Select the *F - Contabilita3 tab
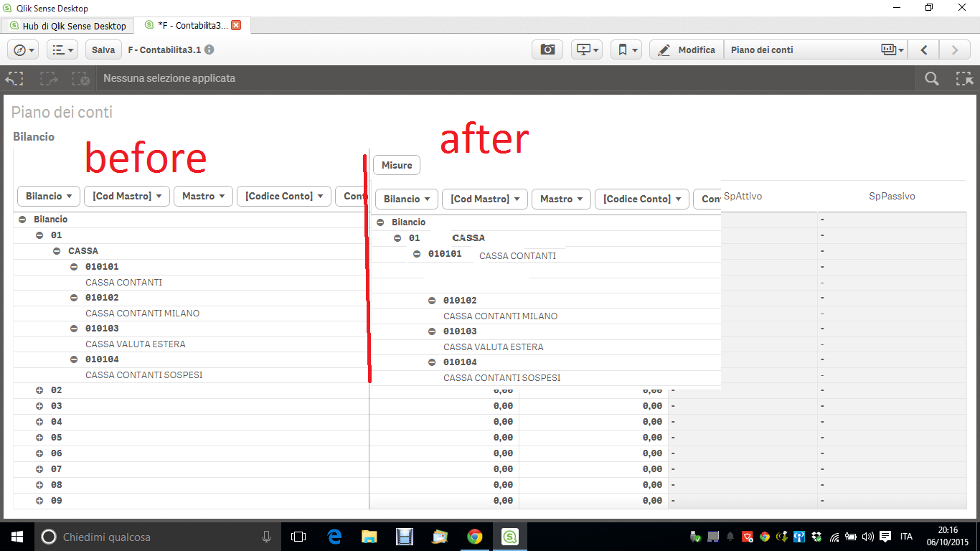Screen dimensions: 980x551 193,26
